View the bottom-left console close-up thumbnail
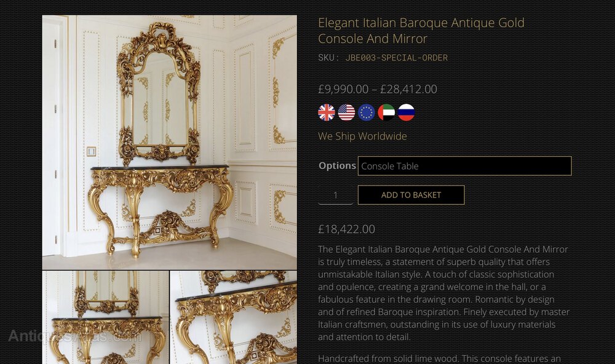 pyautogui.click(x=106, y=317)
